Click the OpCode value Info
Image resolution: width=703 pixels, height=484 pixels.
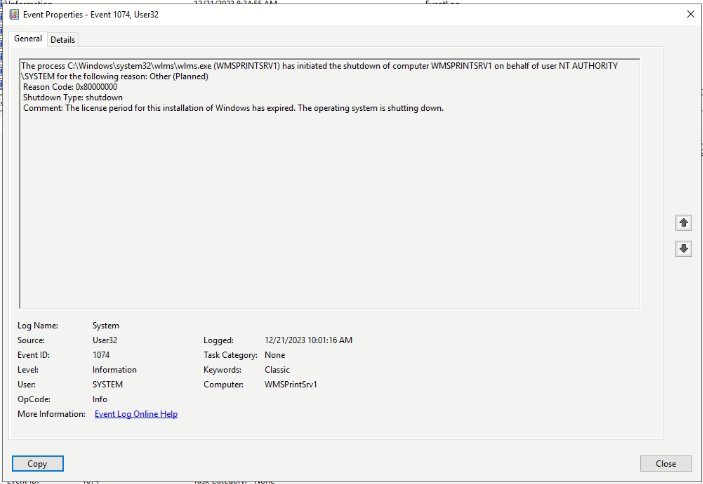click(100, 399)
